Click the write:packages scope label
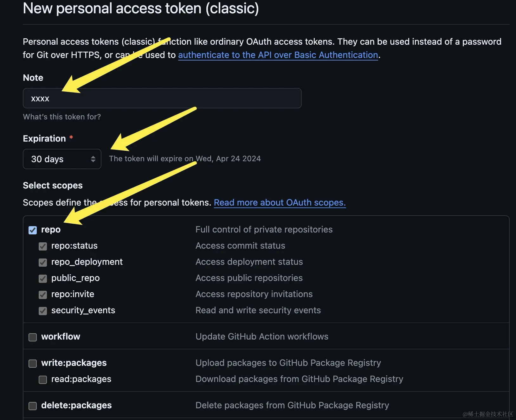Image resolution: width=516 pixels, height=420 pixels. 74,363
